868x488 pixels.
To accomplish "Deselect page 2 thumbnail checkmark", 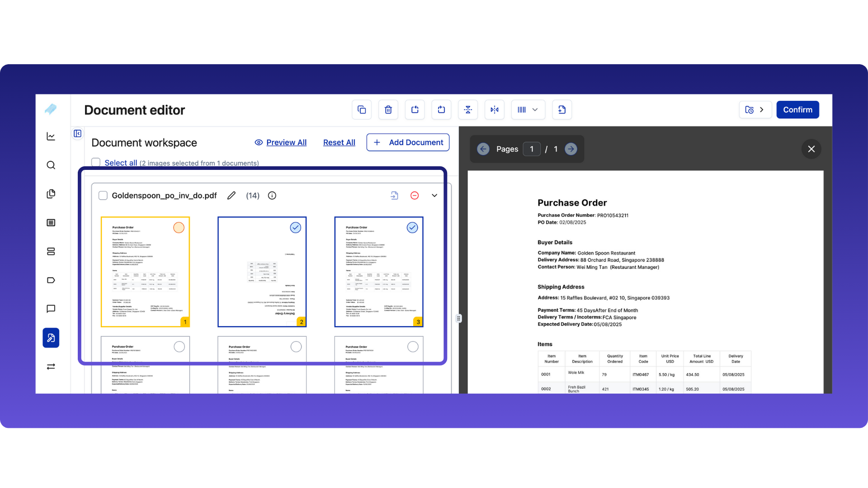I will tap(296, 228).
